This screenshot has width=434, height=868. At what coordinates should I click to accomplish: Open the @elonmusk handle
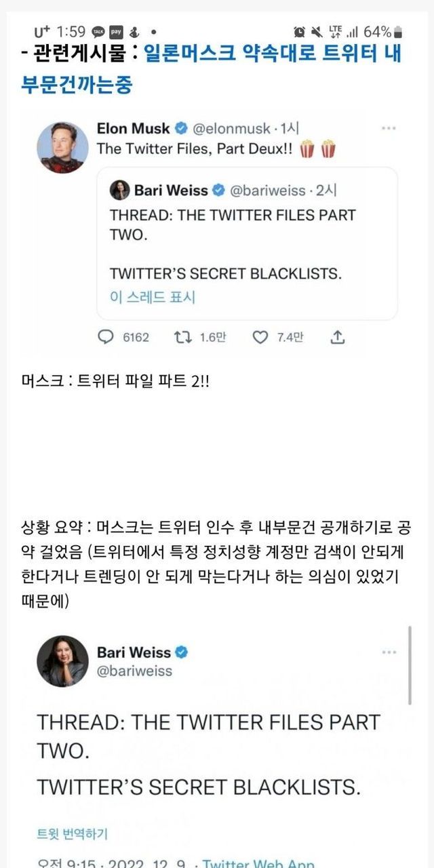click(232, 129)
